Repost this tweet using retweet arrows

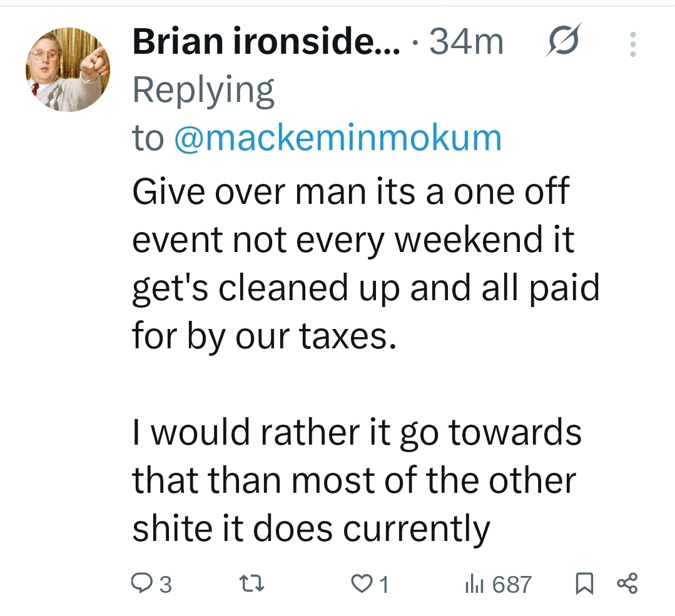point(252,583)
